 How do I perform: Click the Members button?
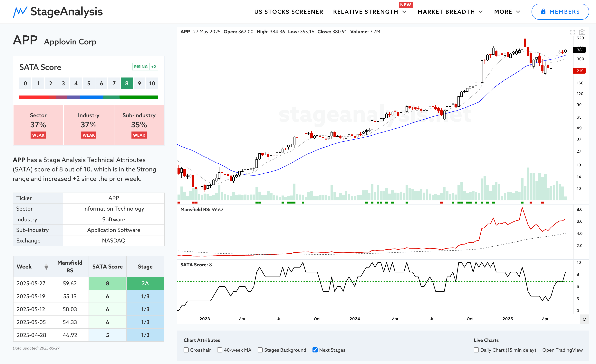point(560,12)
